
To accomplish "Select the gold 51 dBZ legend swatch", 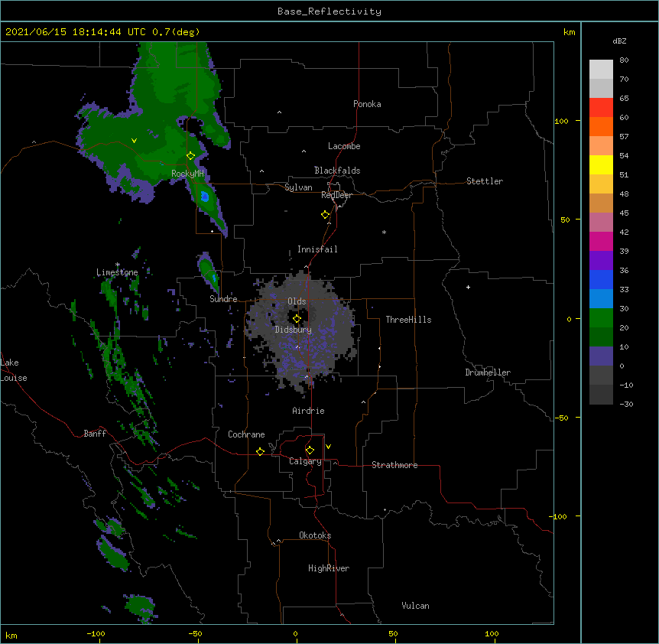I will 601,184.
